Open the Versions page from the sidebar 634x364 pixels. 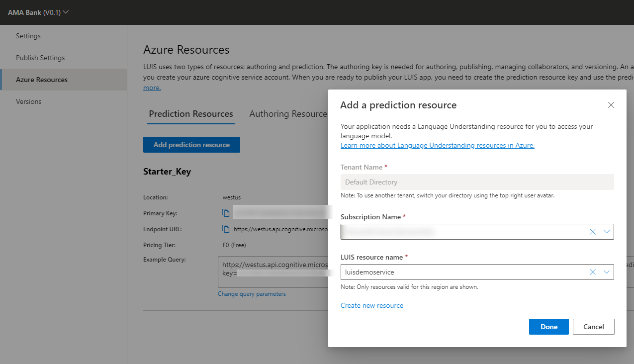click(x=28, y=101)
